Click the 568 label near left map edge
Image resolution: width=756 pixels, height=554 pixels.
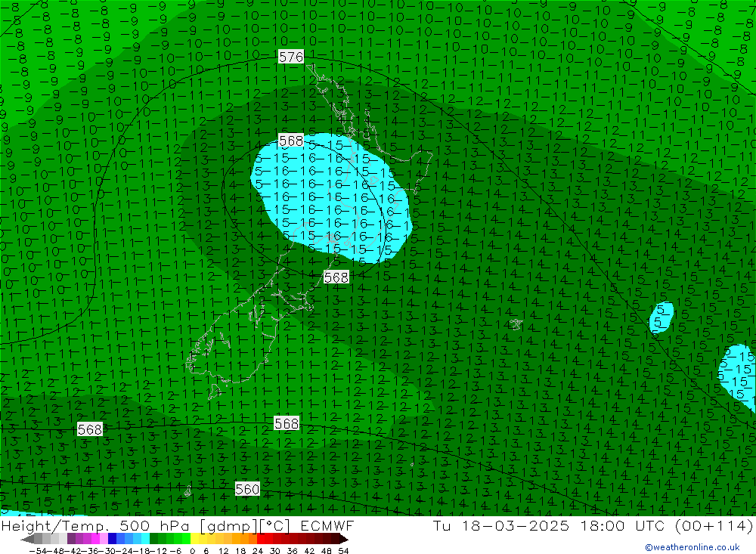[x=90, y=429]
